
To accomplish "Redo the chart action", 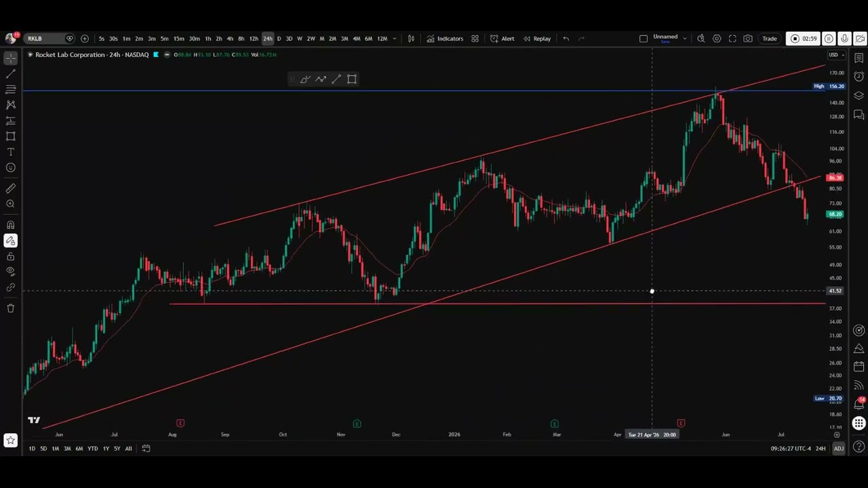I will point(582,39).
